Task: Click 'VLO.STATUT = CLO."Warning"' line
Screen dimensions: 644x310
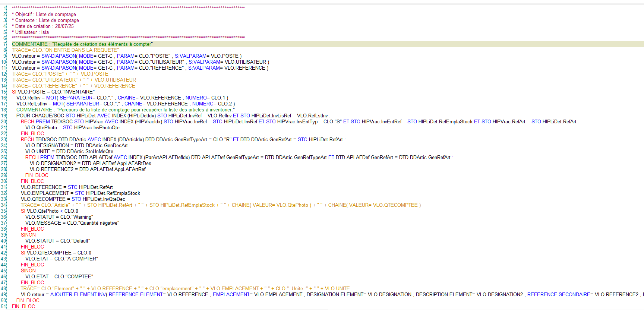Action: click(x=59, y=217)
